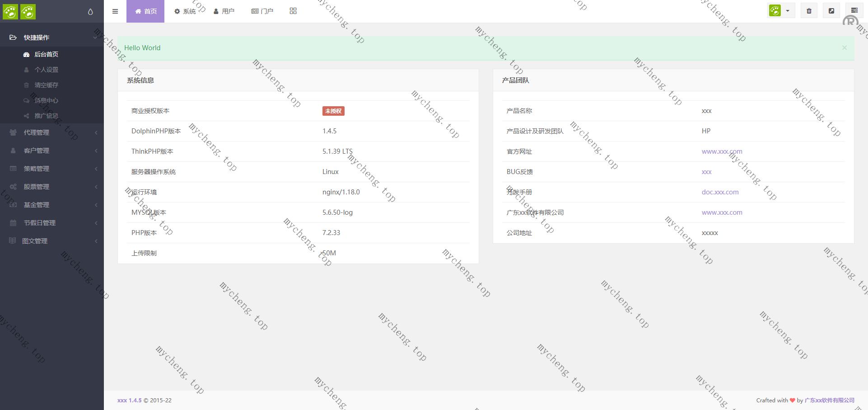868x410 pixels.
Task: Expand the 代理管理 sidebar menu
Action: tap(37, 132)
